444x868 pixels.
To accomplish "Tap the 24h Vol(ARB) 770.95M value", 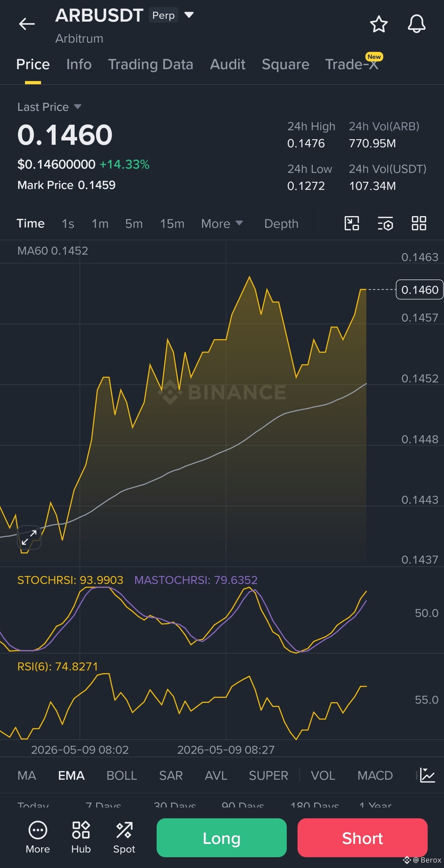I will coord(372,143).
